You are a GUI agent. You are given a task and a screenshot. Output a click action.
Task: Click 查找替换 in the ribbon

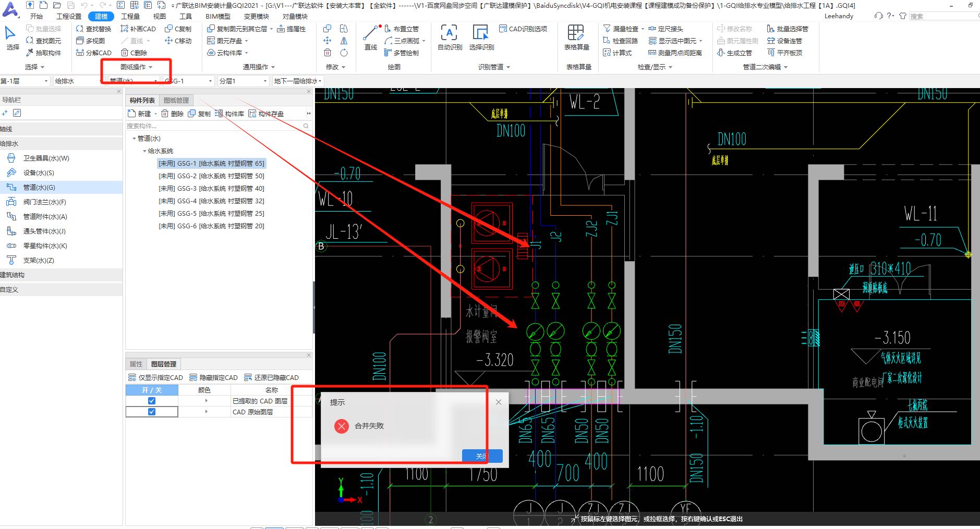93,29
